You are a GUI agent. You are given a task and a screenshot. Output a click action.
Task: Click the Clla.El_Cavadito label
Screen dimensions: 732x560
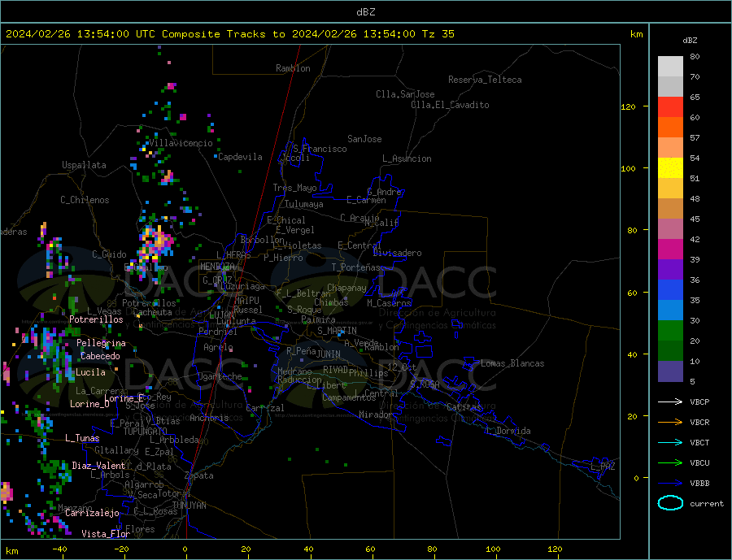click(x=450, y=105)
